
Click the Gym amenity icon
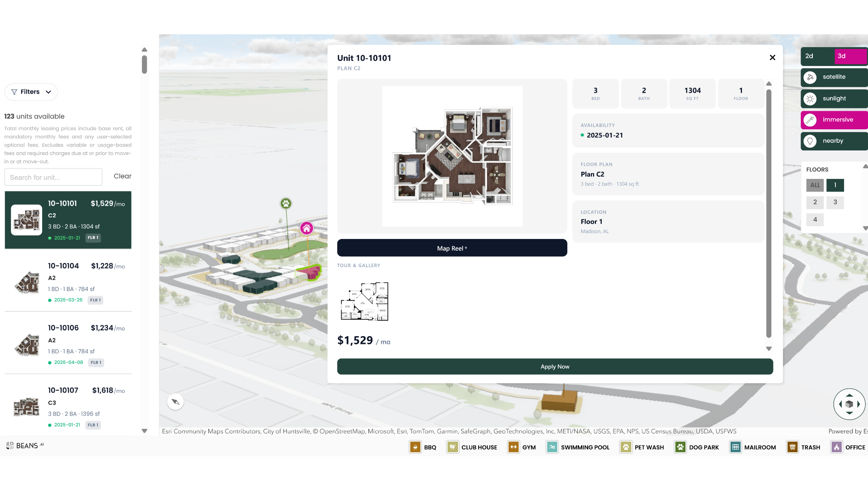(x=514, y=447)
